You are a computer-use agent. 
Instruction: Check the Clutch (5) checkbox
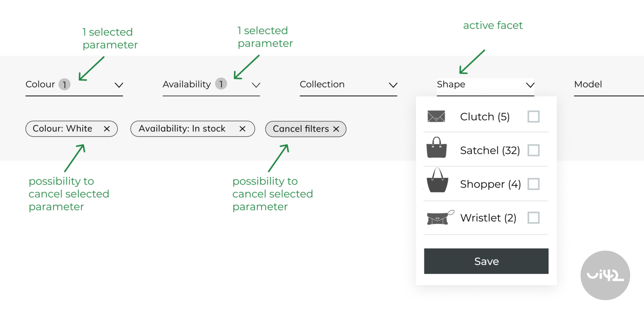[x=534, y=116]
